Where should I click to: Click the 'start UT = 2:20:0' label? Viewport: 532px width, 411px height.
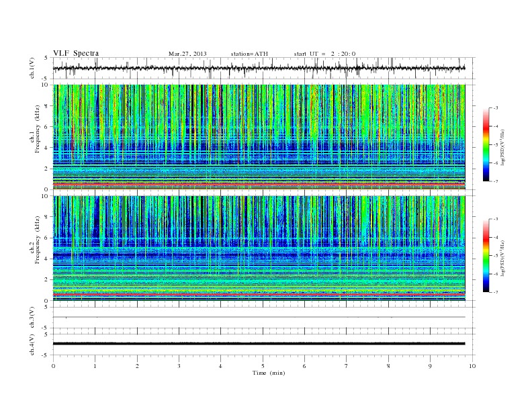[x=324, y=54]
